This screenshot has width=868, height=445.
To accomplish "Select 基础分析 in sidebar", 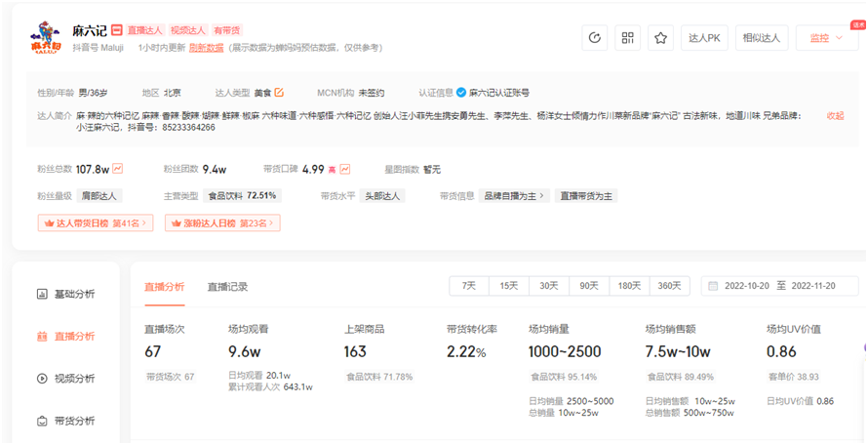I will point(74,294).
